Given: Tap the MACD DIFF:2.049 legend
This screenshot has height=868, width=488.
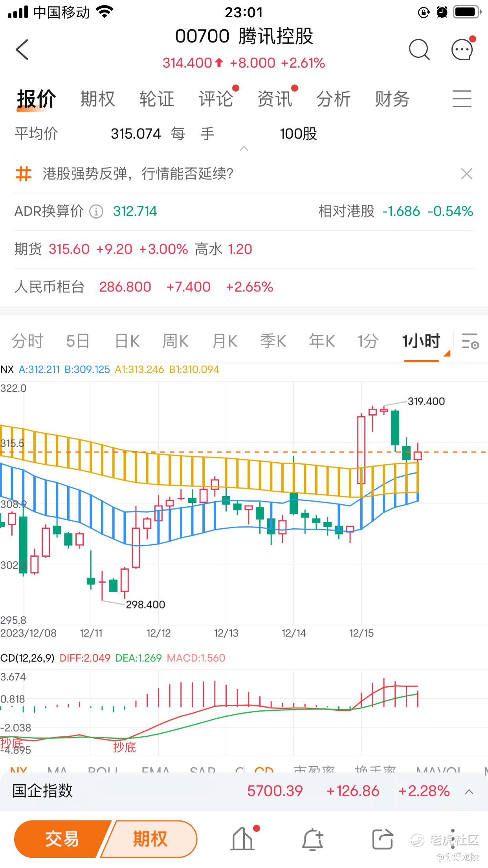Looking at the screenshot, I should pos(85,658).
